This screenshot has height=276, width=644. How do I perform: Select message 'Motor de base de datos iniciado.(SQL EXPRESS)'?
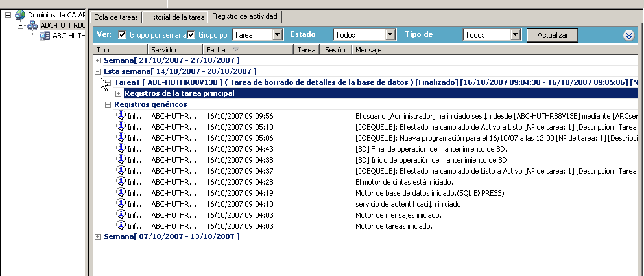coord(429,193)
